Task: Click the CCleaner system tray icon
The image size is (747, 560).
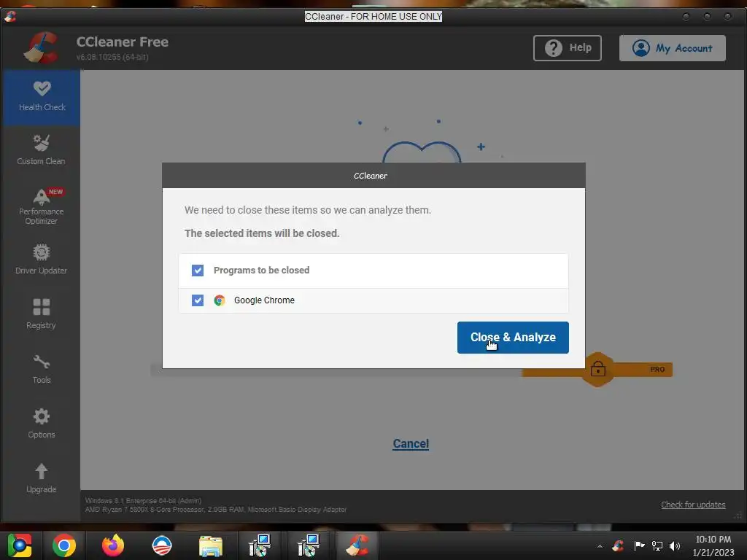Action: 618,545
